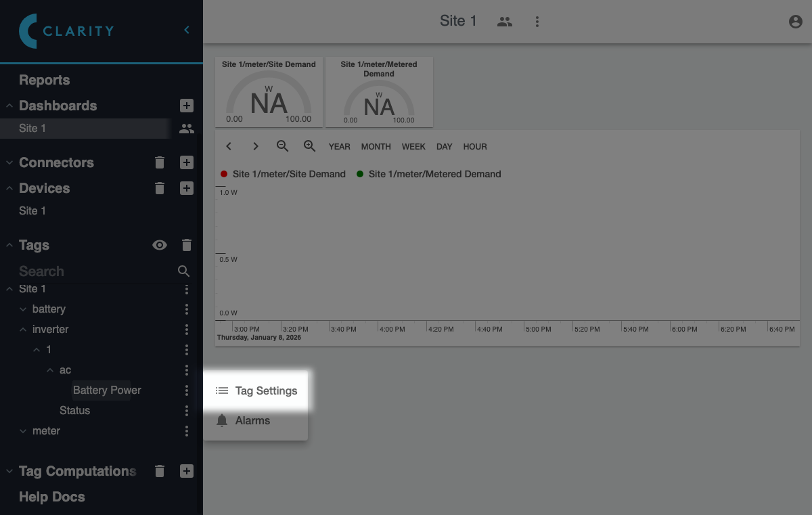The width and height of the screenshot is (812, 515).
Task: Choose Alarms from the context menu
Action: pos(252,420)
